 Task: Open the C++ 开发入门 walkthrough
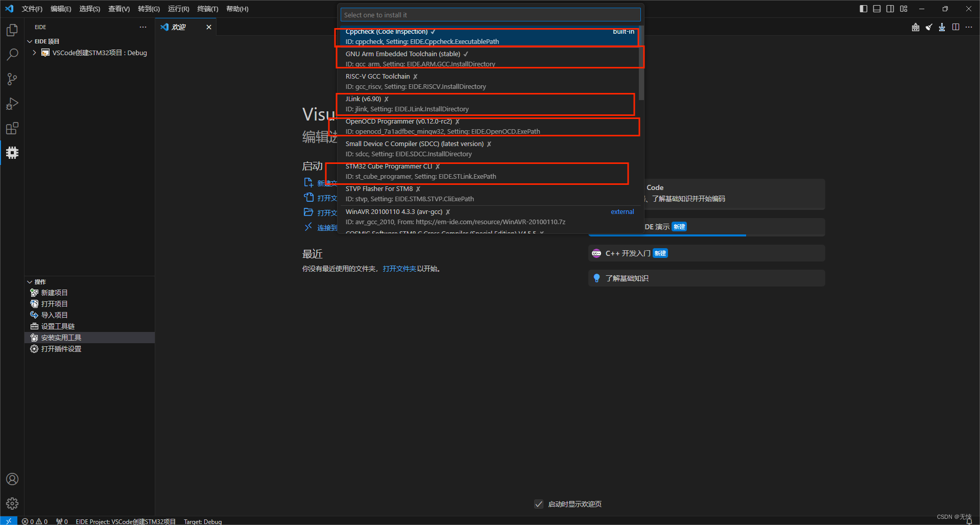pyautogui.click(x=707, y=253)
